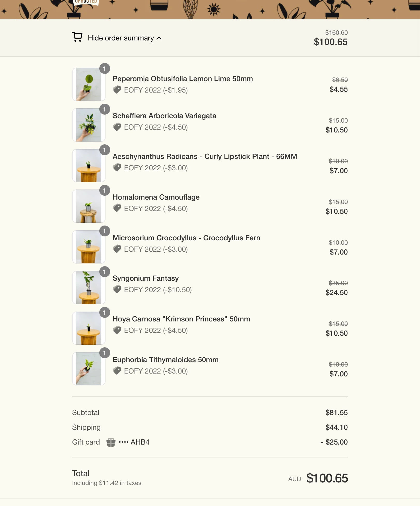Click discount tag icon under Euphorbia Tithymaloides
The image size is (420, 506).
point(117,371)
